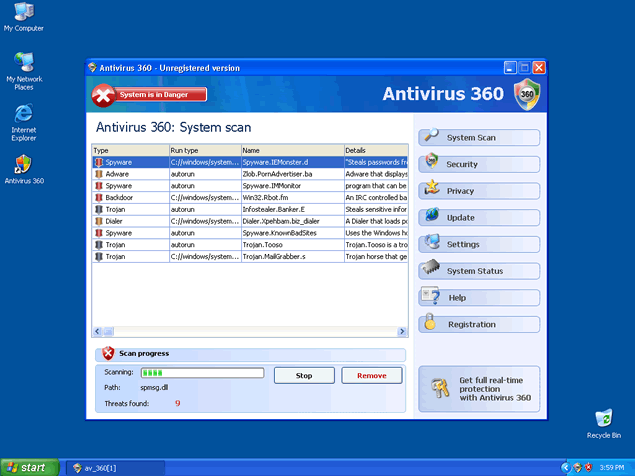Image resolution: width=635 pixels, height=476 pixels.
Task: Click the red System in Danger badge
Action: [x=150, y=95]
